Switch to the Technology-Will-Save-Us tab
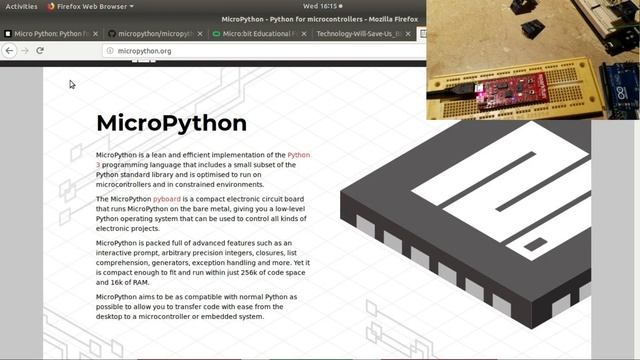Viewport: 640px width, 360px height. click(363, 34)
